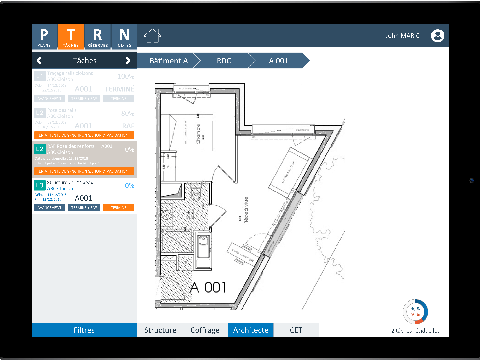Switch to the Structure plan tab
Image resolution: width=480 pixels, height=360 pixels.
click(160, 330)
